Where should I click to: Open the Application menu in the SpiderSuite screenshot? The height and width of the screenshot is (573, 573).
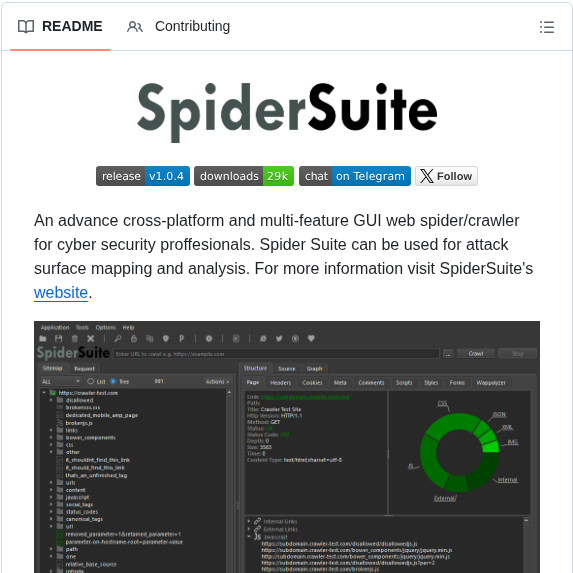tap(55, 327)
